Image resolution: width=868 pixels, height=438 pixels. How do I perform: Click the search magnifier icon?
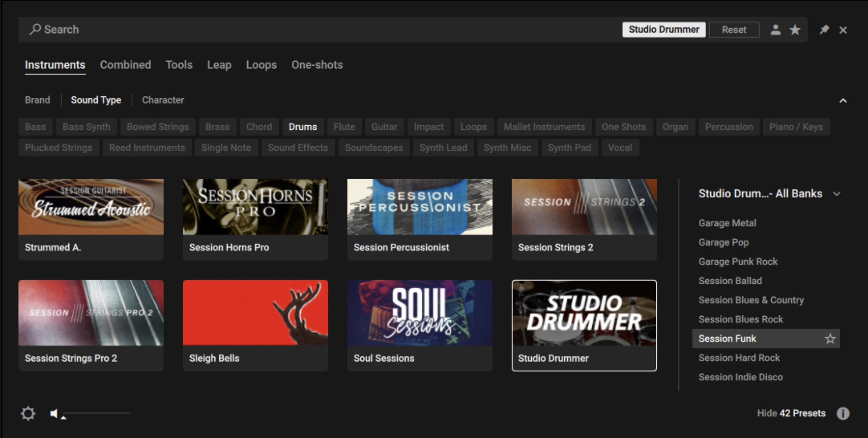[x=35, y=29]
